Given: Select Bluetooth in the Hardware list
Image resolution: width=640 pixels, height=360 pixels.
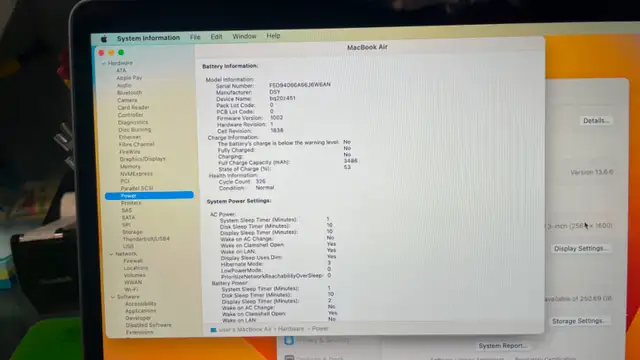Looking at the screenshot, I should (x=129, y=93).
